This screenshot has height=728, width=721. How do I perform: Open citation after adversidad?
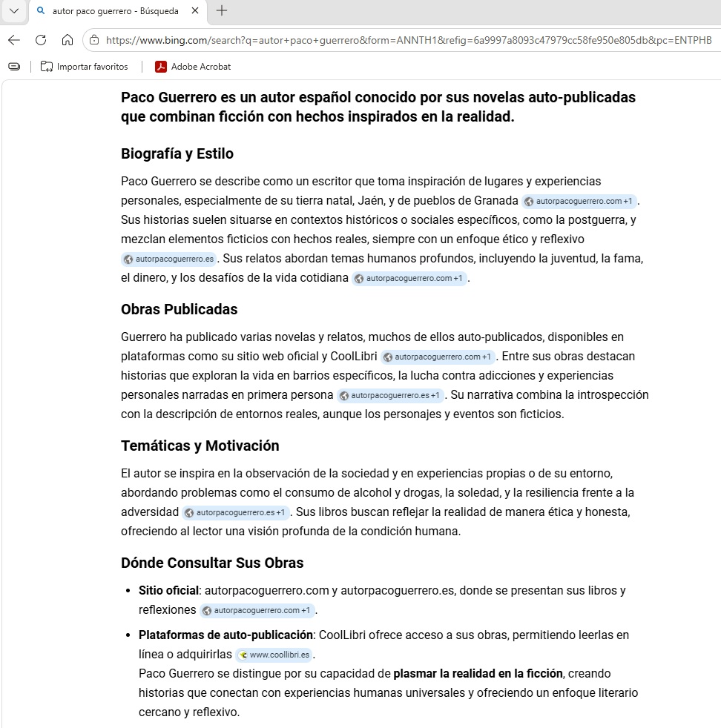(x=236, y=512)
